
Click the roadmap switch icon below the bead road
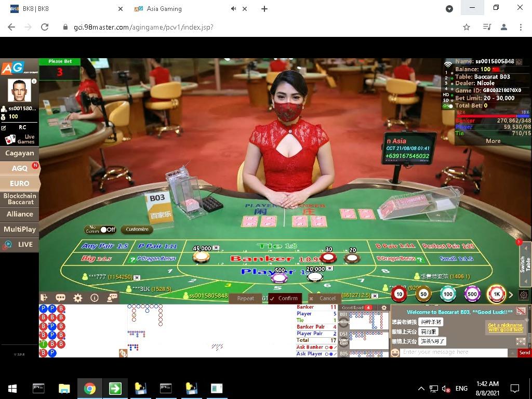click(x=123, y=353)
